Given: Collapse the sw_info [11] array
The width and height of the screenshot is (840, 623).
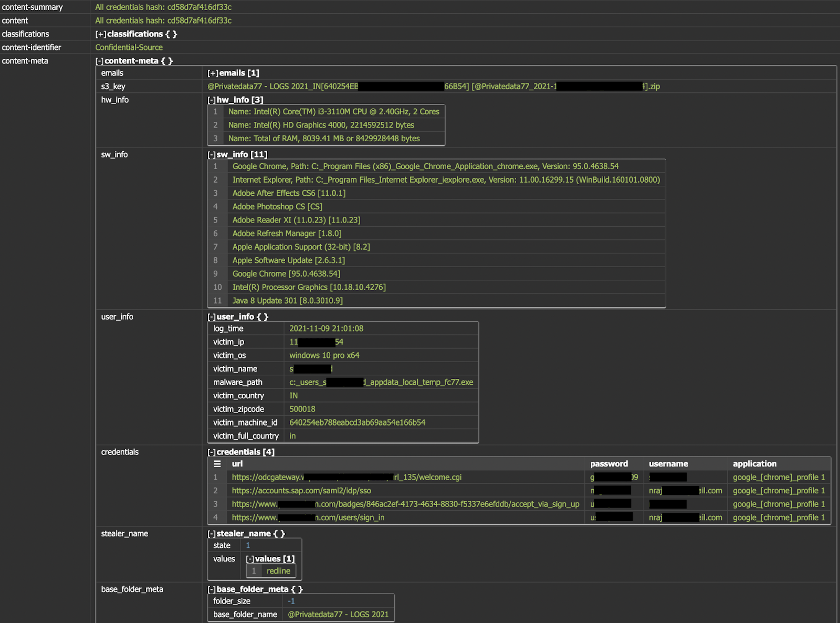Looking at the screenshot, I should [212, 155].
